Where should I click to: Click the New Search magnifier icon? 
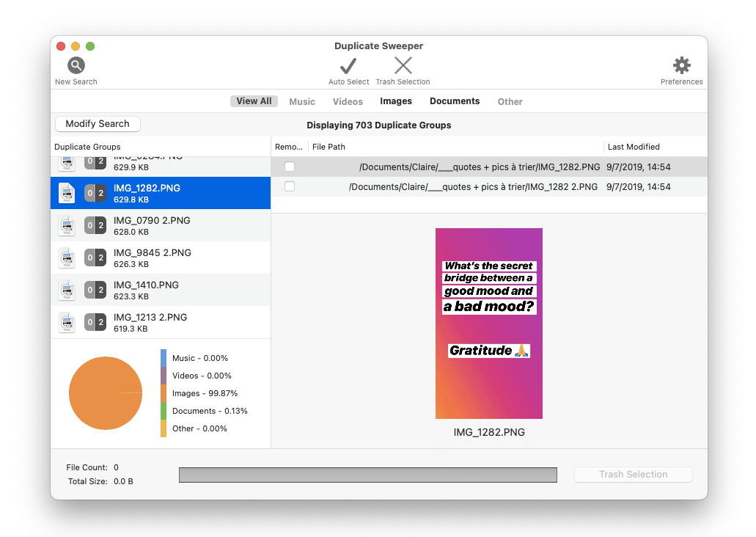tap(76, 65)
